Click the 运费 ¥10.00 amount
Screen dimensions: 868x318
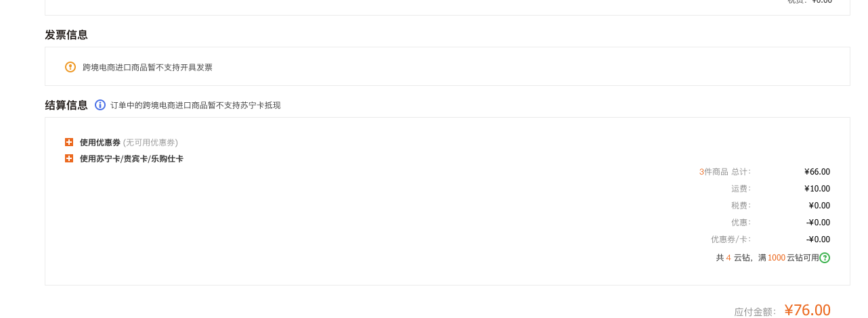[817, 189]
